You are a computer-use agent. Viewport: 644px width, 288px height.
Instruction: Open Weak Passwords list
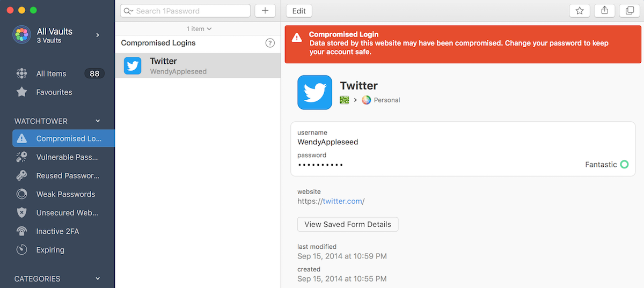tap(63, 194)
